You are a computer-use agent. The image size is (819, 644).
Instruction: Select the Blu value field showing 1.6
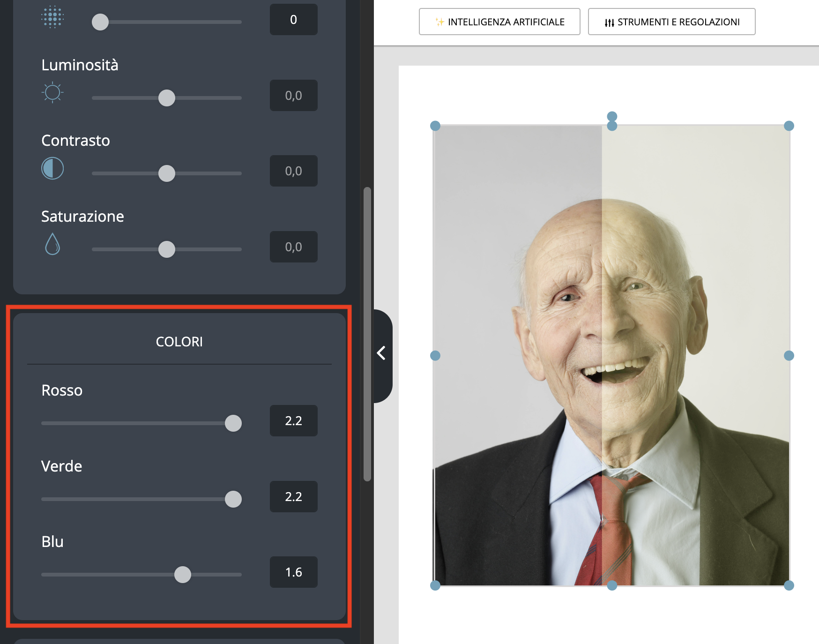click(x=293, y=572)
